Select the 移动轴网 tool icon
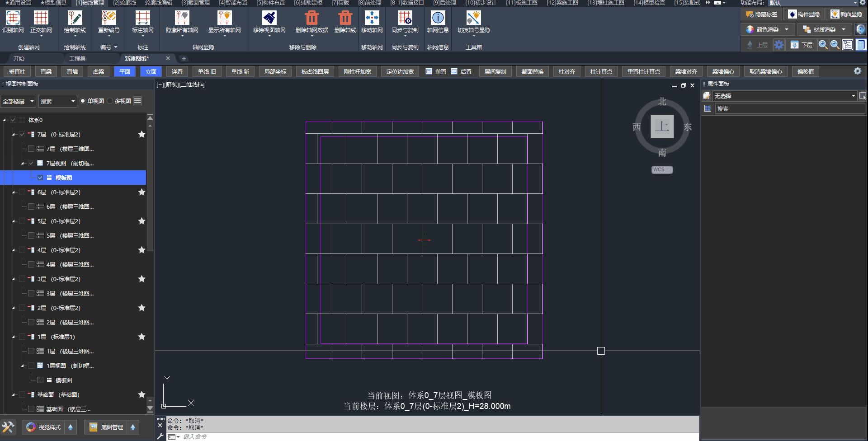 [x=372, y=18]
